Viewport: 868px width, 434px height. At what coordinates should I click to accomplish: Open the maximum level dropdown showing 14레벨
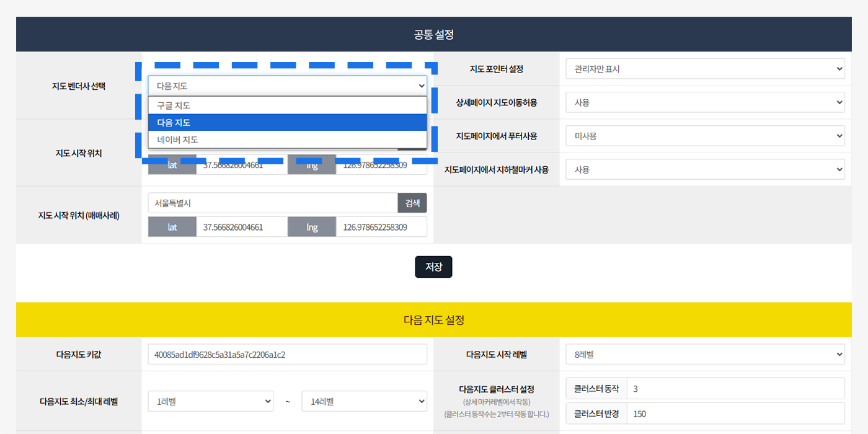[x=364, y=401]
